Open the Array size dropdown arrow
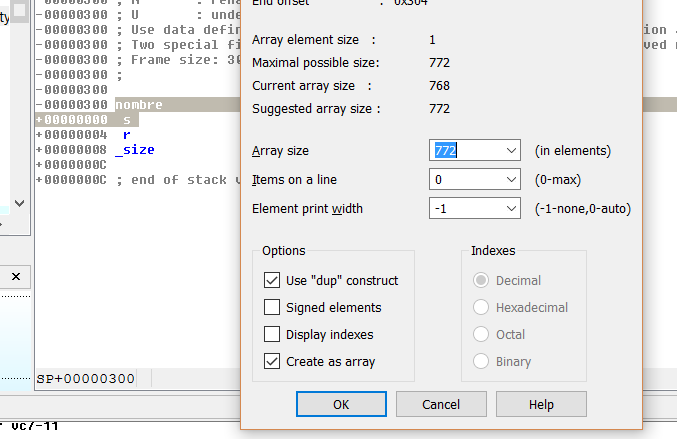The image size is (677, 439). pos(511,151)
